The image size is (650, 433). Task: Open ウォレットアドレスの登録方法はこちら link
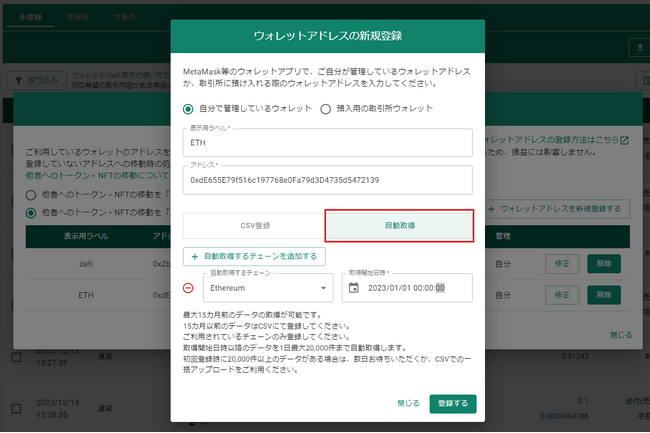click(x=552, y=140)
